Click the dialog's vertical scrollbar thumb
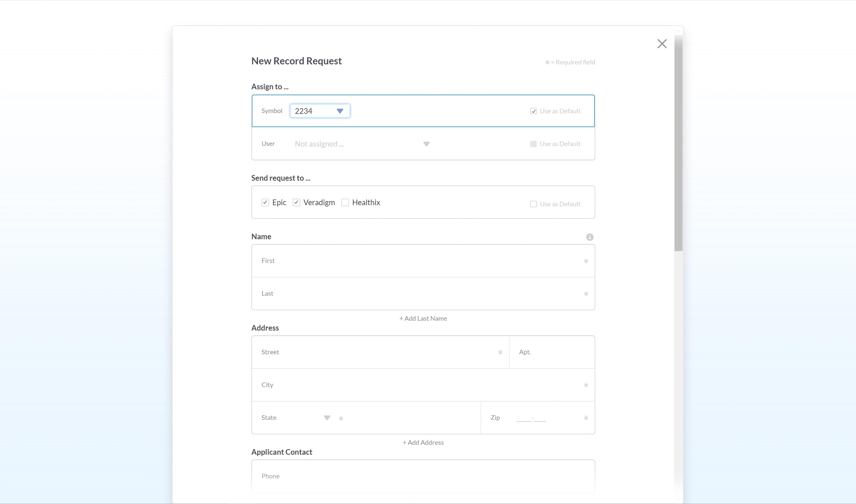 point(678,143)
